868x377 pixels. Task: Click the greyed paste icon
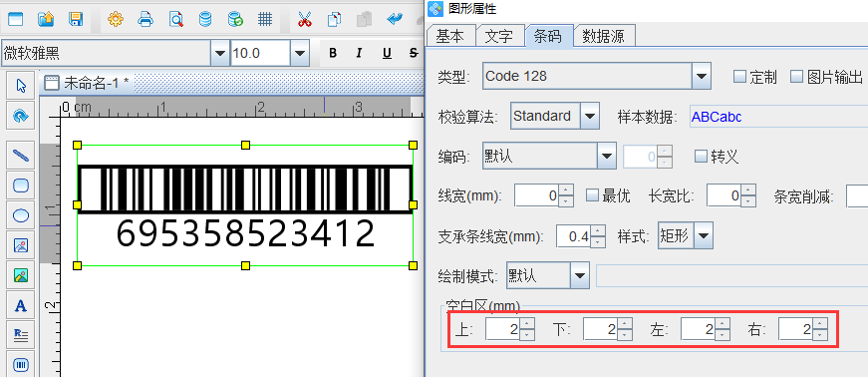[364, 20]
